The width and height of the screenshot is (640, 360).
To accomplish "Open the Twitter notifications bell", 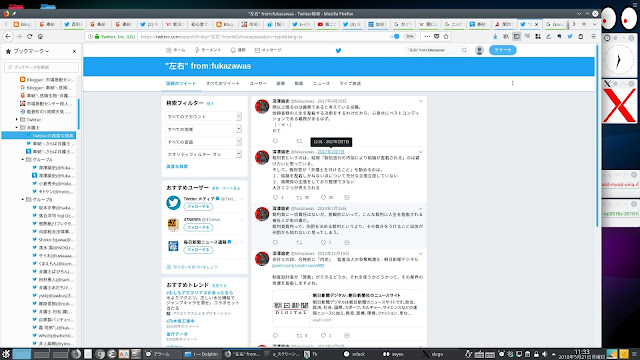I will [x=238, y=50].
